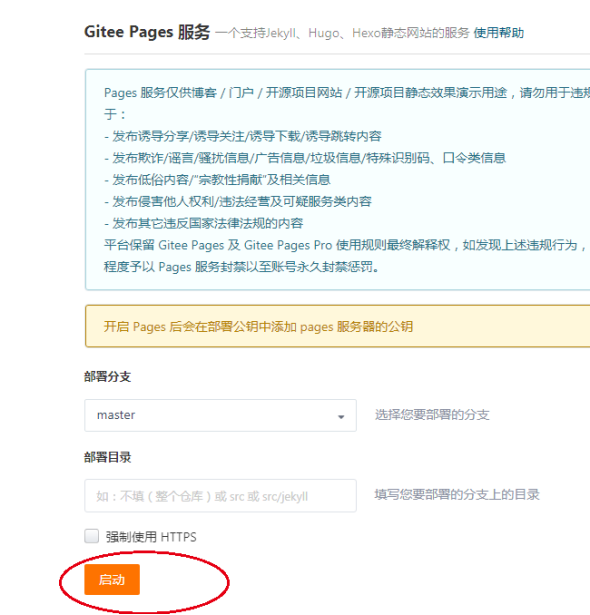Click the line 'Pages 服务仅供博客 / 门户 / 开源项目网站'
The width and height of the screenshot is (590, 615).
point(347,93)
